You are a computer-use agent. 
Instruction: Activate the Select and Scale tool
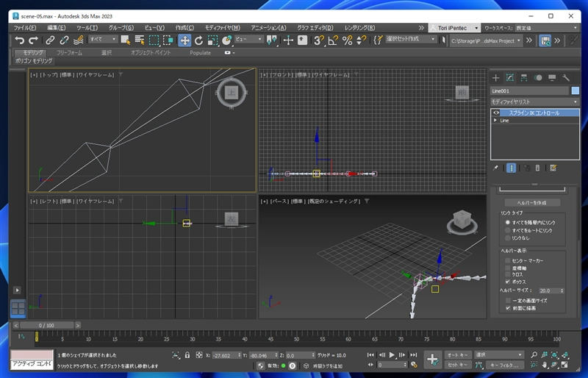[212, 40]
